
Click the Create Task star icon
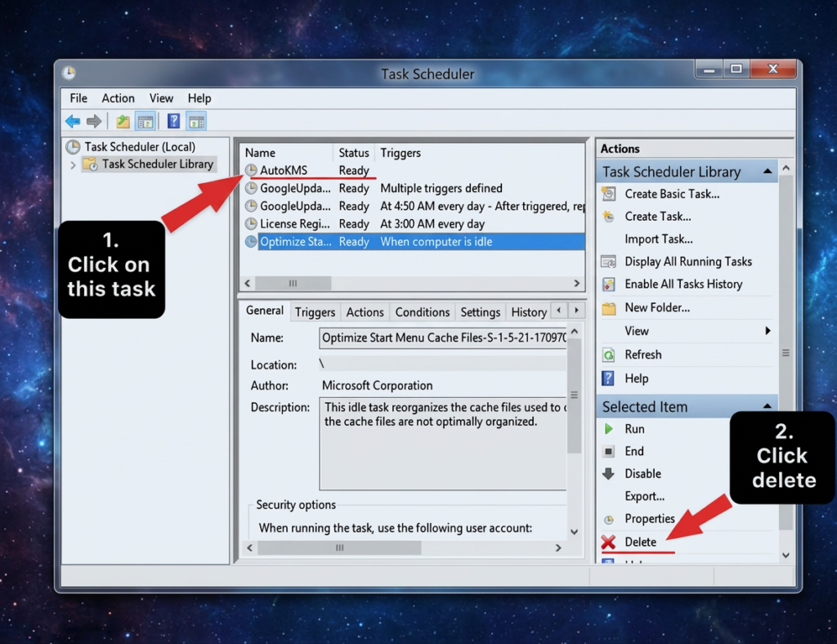[x=608, y=216]
